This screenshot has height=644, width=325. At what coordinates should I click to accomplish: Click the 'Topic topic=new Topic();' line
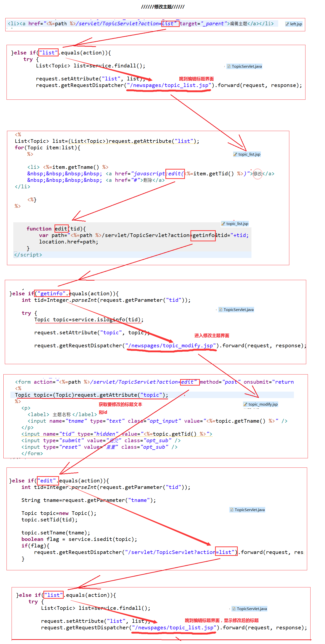click(59, 513)
